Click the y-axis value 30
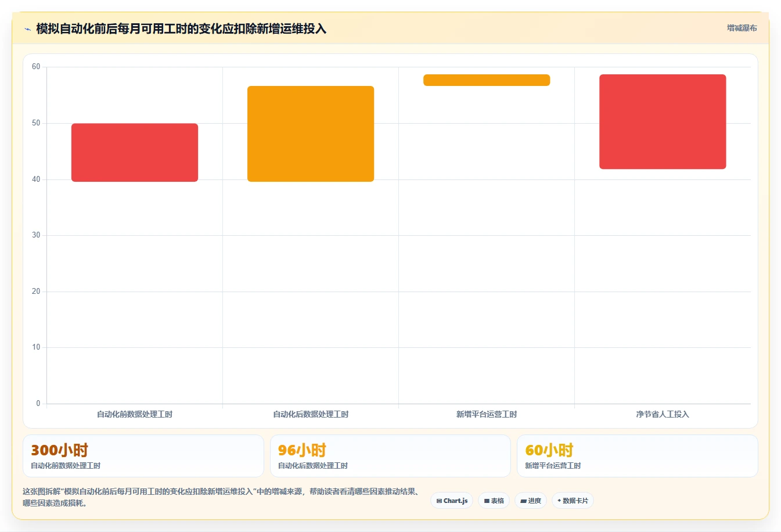 tap(36, 235)
